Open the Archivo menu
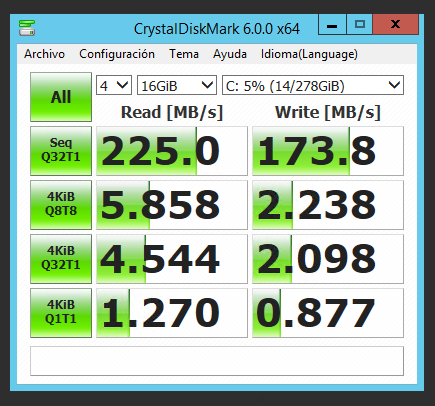 [44, 54]
